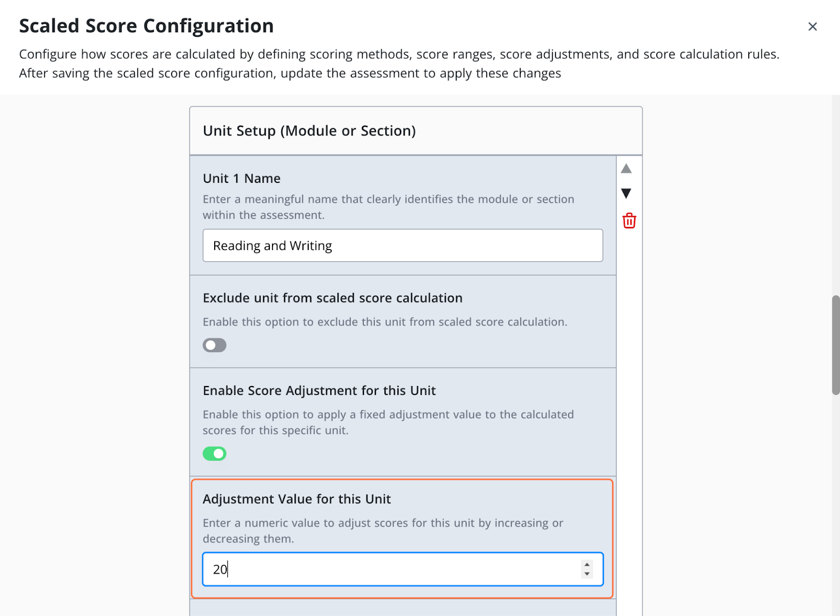
Task: Decrease adjustment value with stepper down arrow
Action: (587, 574)
